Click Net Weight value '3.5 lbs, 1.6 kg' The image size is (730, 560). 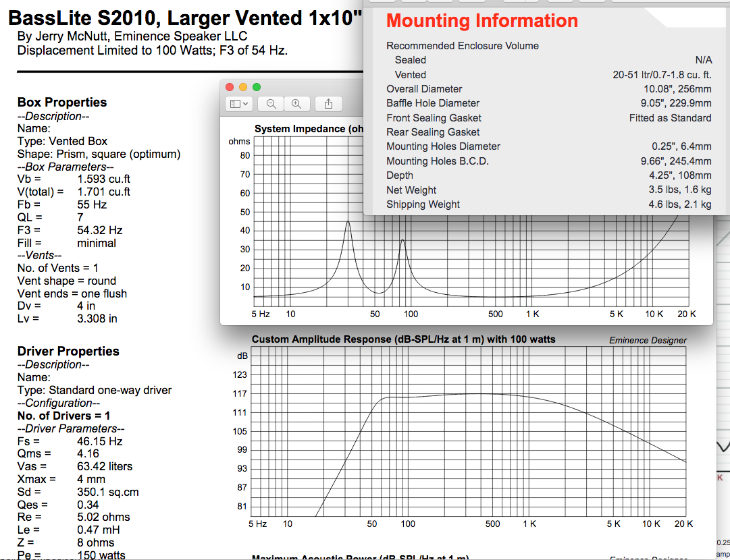[680, 190]
